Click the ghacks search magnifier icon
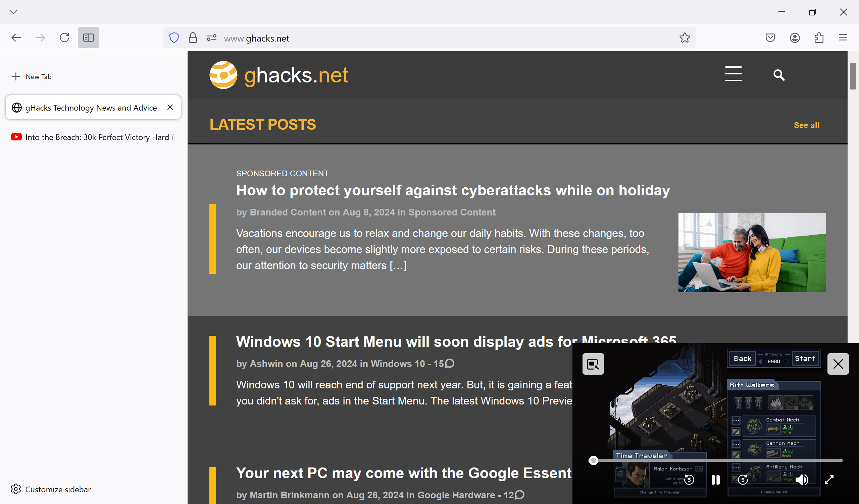Viewport: 859px width, 504px height. pos(778,75)
